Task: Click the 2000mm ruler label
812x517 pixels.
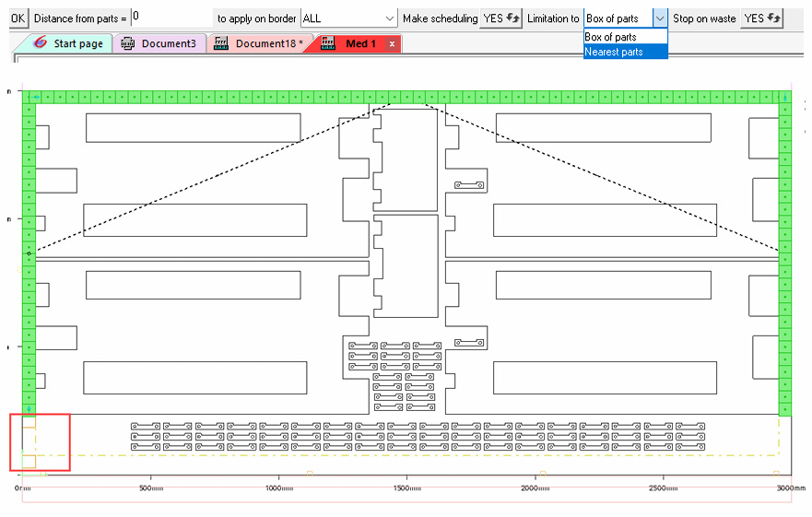Action: [x=535, y=488]
